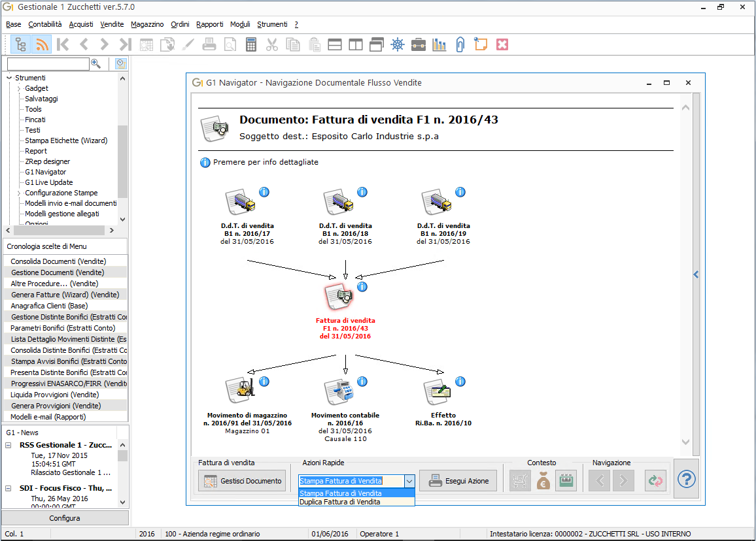Click the search magnifier next to search field
Image resolution: width=756 pixels, height=541 pixels.
pos(95,63)
